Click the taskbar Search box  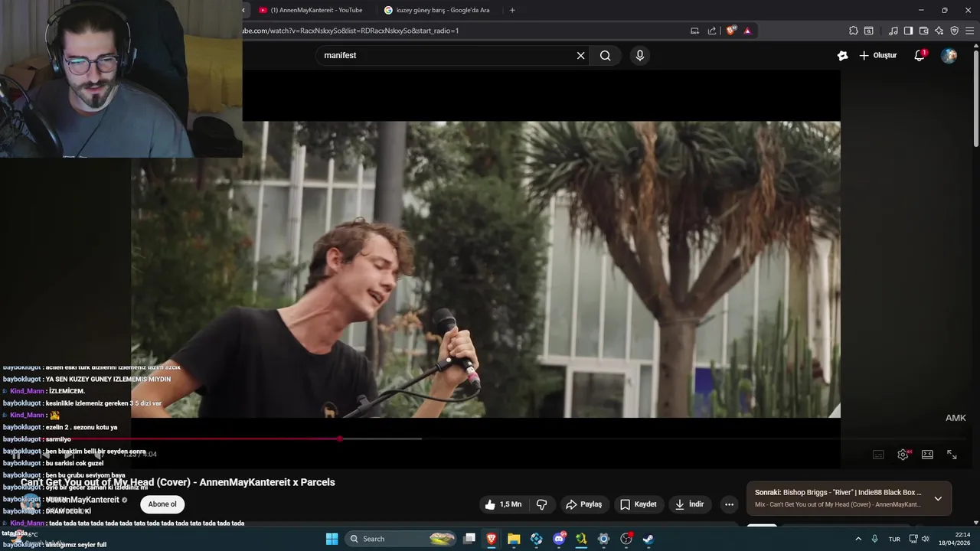point(402,539)
